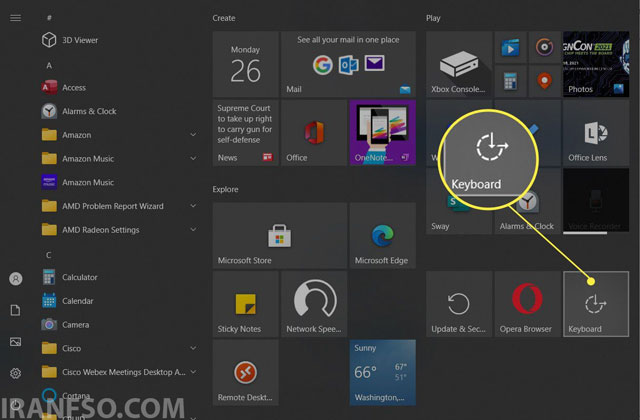Expand the Cisco folder
Viewport: 640px width, 420px height.
click(193, 348)
